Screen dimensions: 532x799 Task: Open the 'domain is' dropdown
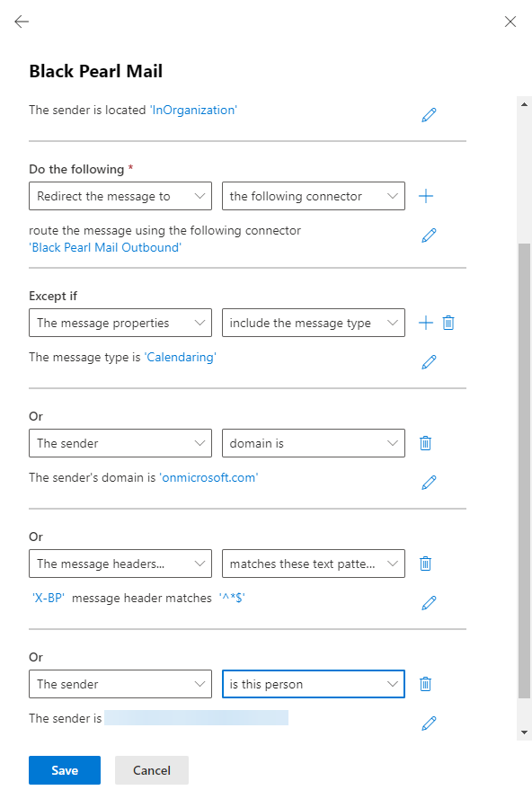click(x=314, y=443)
